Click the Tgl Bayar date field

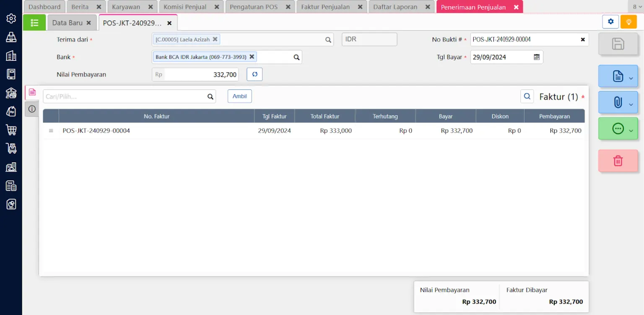506,57
